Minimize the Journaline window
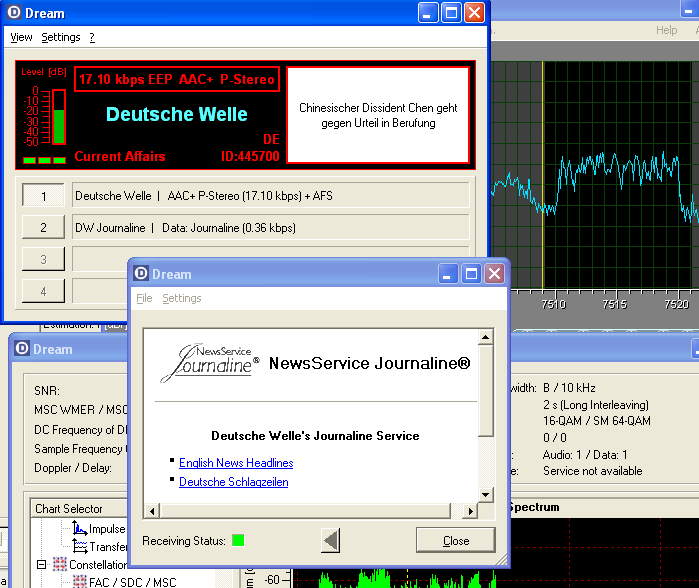Image resolution: width=699 pixels, height=588 pixels. click(x=448, y=273)
